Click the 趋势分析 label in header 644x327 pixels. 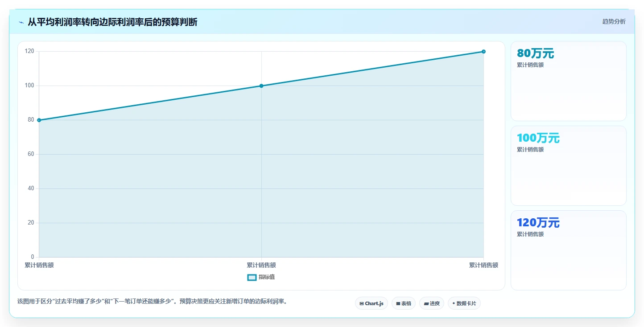614,21
